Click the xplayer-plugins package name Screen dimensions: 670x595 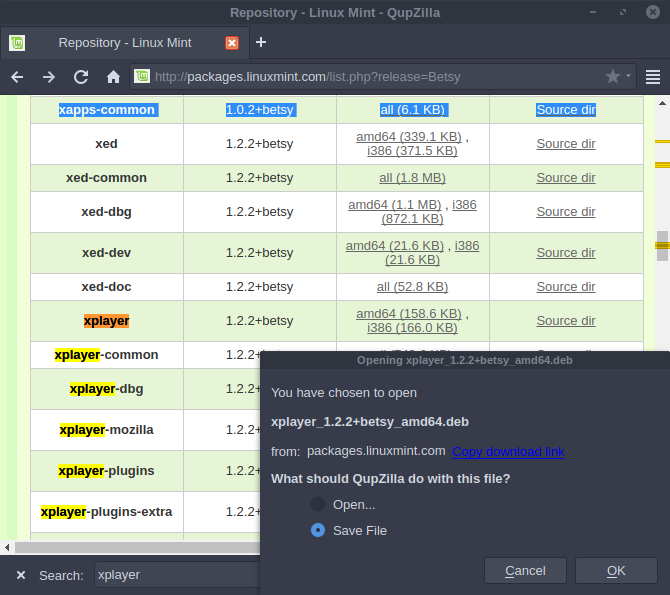pos(106,471)
